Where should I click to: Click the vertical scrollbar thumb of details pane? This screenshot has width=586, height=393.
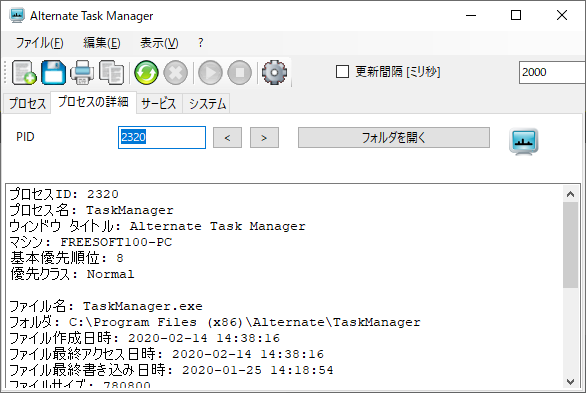570,245
